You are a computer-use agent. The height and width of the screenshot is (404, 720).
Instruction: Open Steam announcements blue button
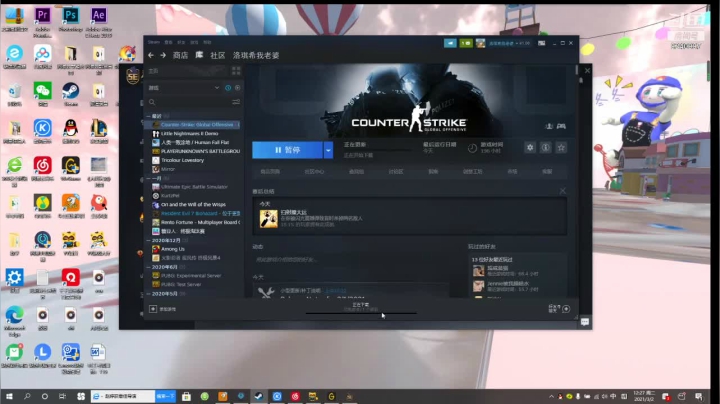pos(450,43)
